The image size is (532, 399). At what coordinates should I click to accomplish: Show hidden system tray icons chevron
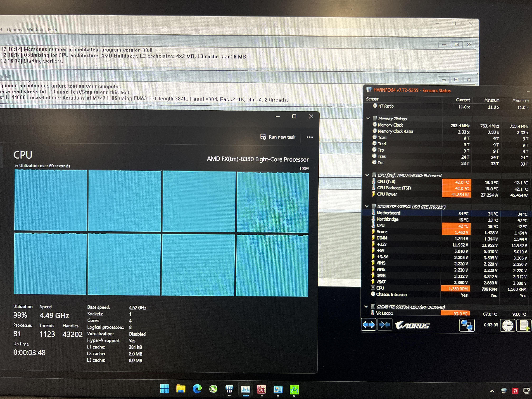tap(492, 391)
